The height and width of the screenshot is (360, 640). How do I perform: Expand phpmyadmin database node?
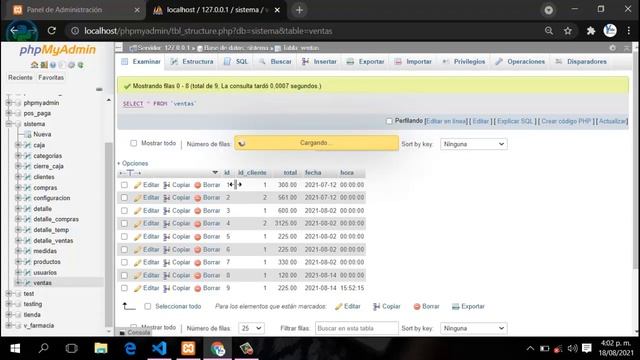[9, 103]
